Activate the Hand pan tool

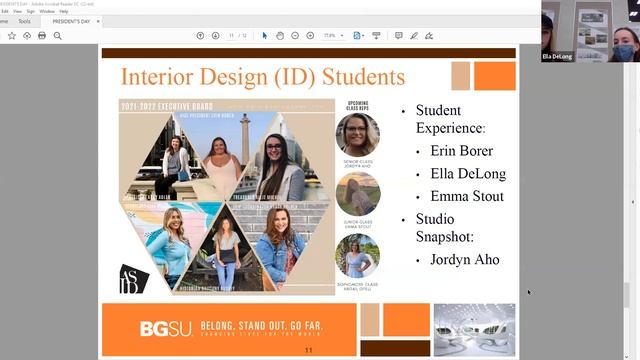point(280,36)
